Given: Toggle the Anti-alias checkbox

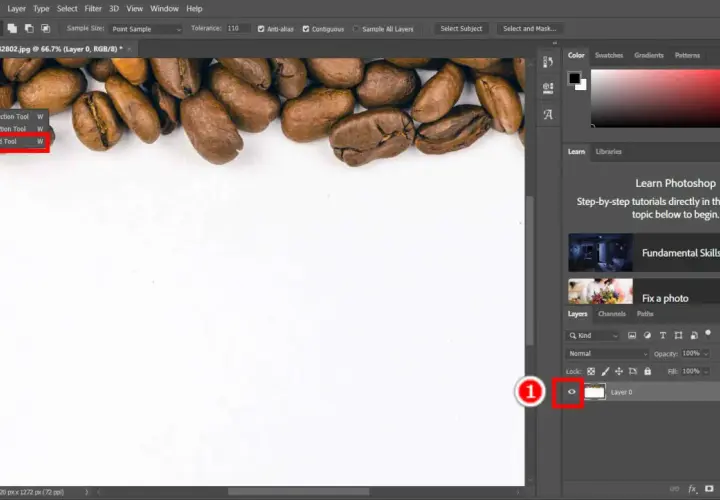Looking at the screenshot, I should 261,29.
